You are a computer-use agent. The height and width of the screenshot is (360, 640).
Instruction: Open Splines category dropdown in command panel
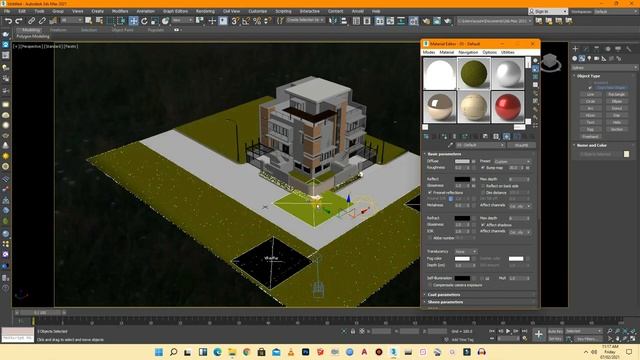pos(604,68)
